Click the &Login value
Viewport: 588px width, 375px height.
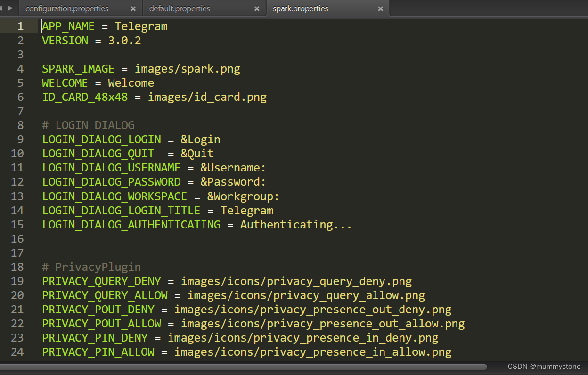[201, 139]
